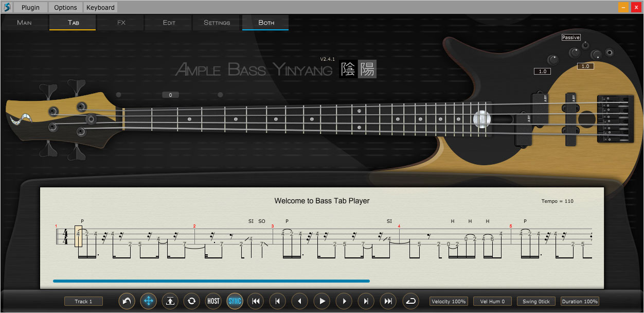Click the SI slide-in marking in bar 2
The width and height of the screenshot is (644, 313).
pos(251,221)
